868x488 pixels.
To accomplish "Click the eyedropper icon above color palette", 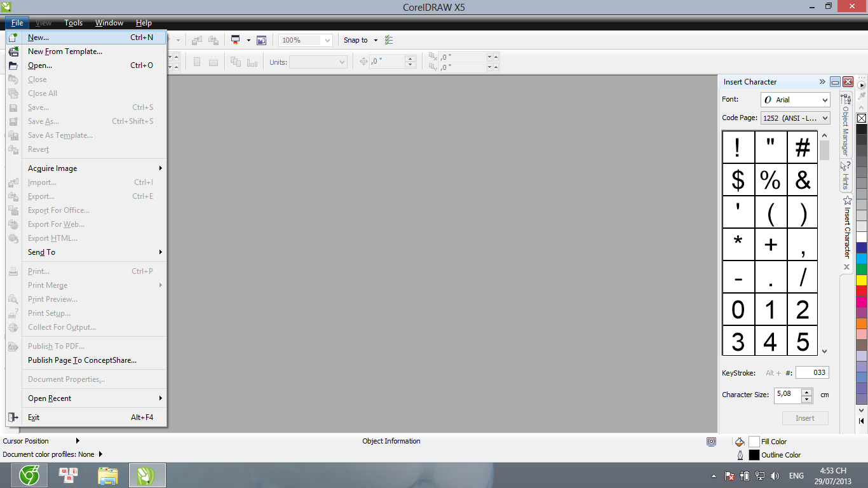I will coord(862,96).
